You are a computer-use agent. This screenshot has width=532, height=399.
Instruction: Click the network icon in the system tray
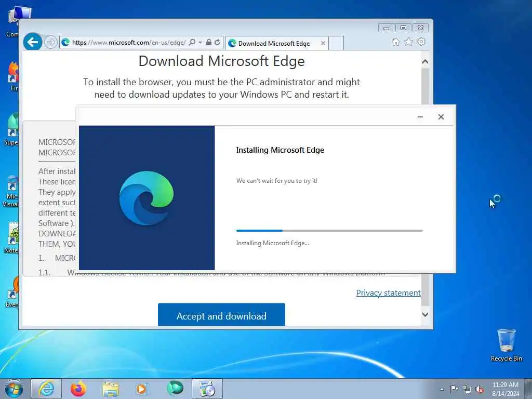point(467,389)
